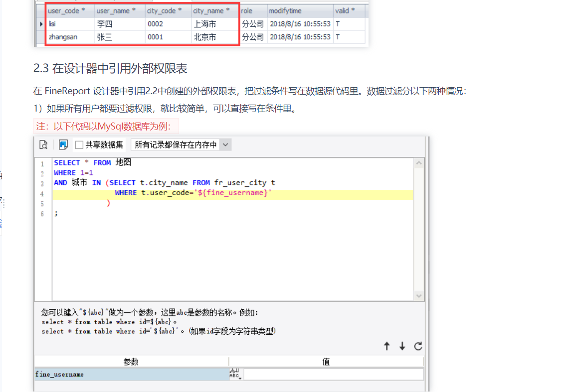570x392 pixels.
Task: Move parameter down with the down arrow
Action: 402,346
